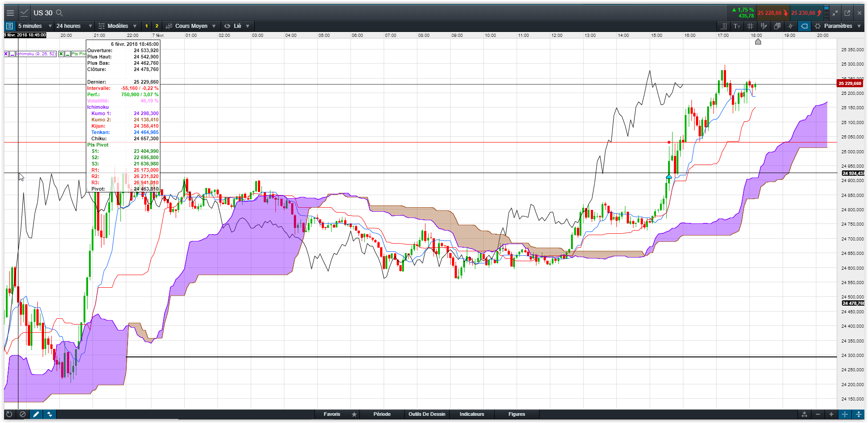Screen dimensions: 868x423
Task: Open Ichimoku (9, 26, 52) settings label
Action: point(36,54)
